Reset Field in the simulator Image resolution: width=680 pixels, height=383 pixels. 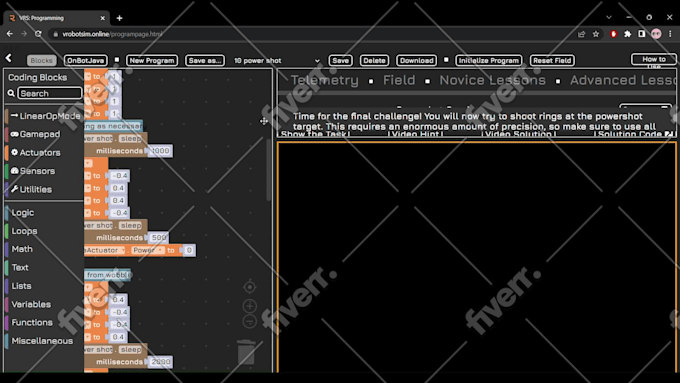552,60
